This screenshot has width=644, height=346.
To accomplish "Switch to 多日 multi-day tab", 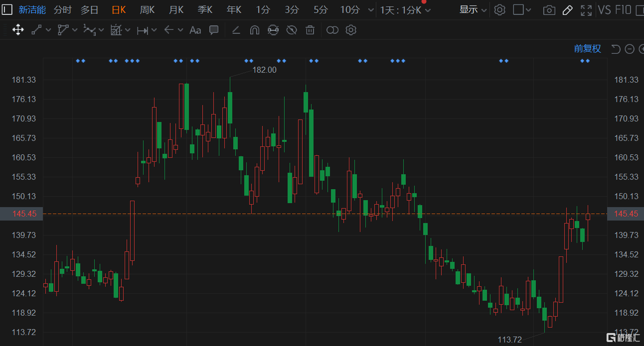I will [90, 9].
